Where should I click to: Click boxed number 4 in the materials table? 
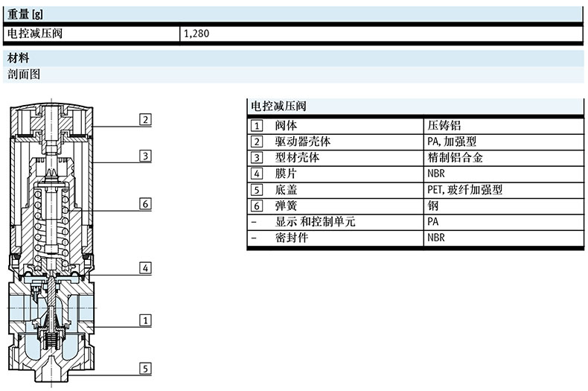(x=257, y=174)
